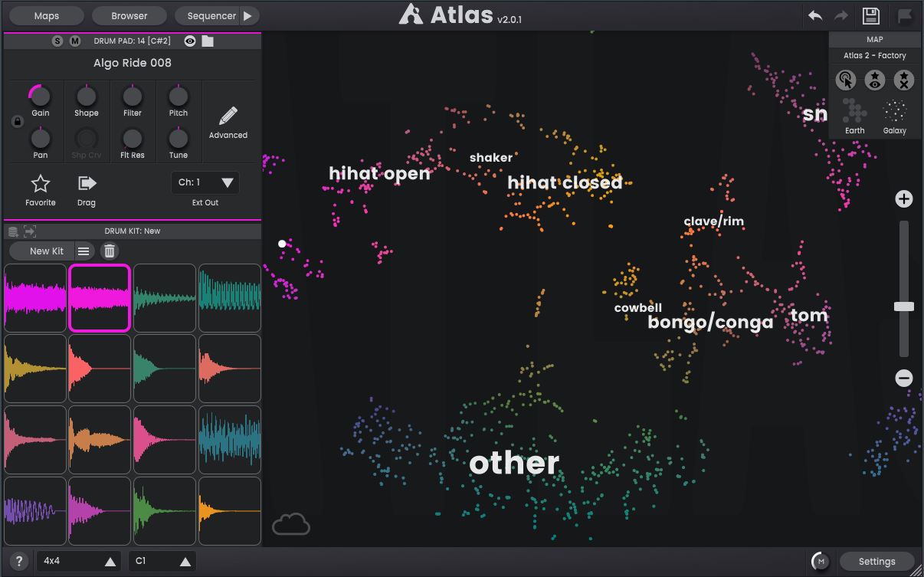Screen dimensions: 924x577
Task: Toggle the eye icon next to DRUM PAD 14
Action: point(189,41)
